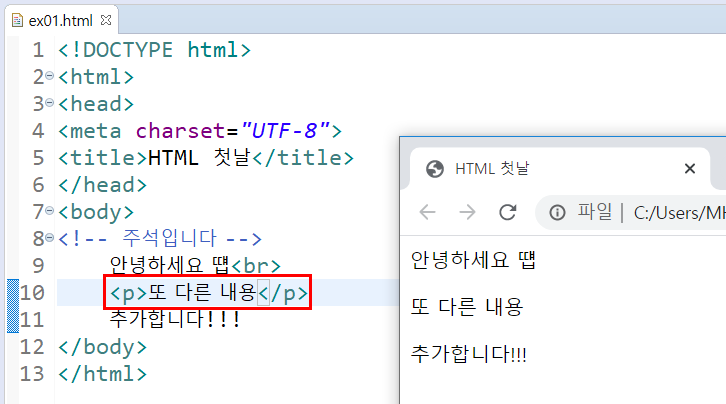Click the meta charset line 4 code
Viewport: 726px width, 404px height.
[x=200, y=131]
